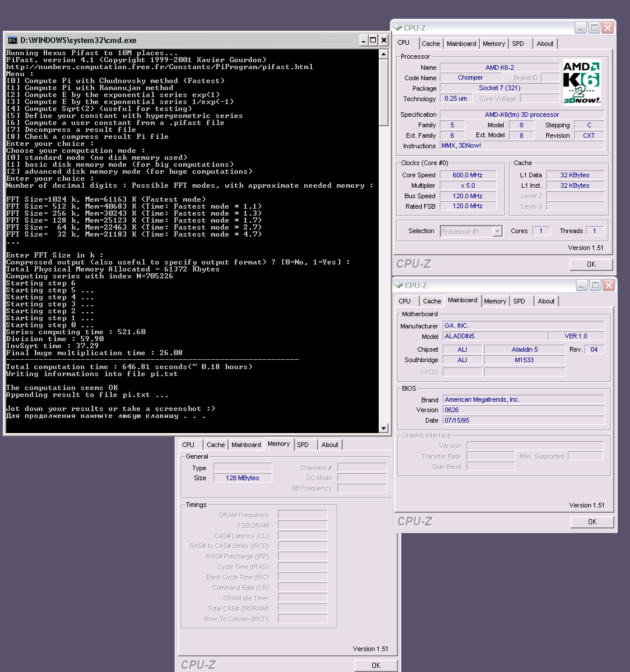Minimize the CPU-Z Mainboard window

coord(581,285)
